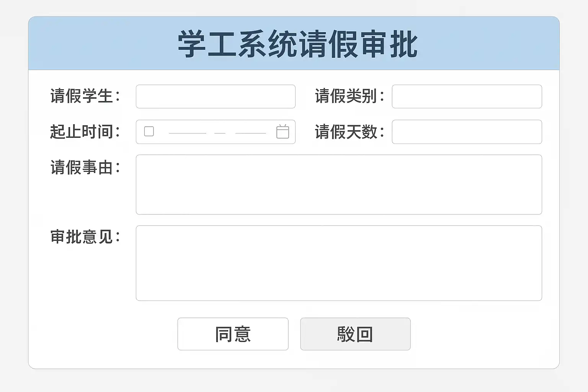Select the end date placeholder in 起止时间

pyautogui.click(x=250, y=132)
